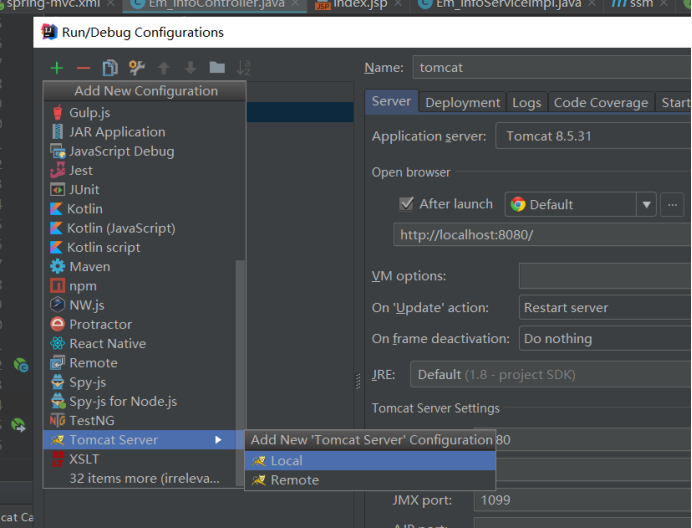
Task: Select JUnit configuration type
Action: click(x=144, y=190)
